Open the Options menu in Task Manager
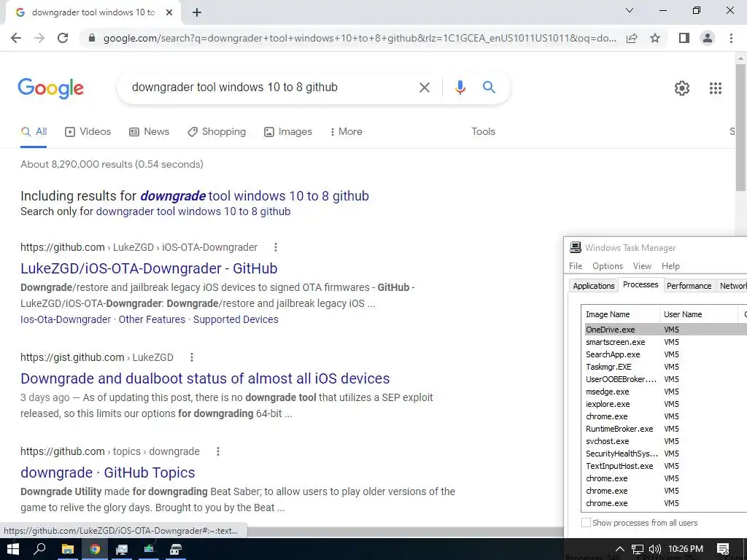 click(x=608, y=266)
